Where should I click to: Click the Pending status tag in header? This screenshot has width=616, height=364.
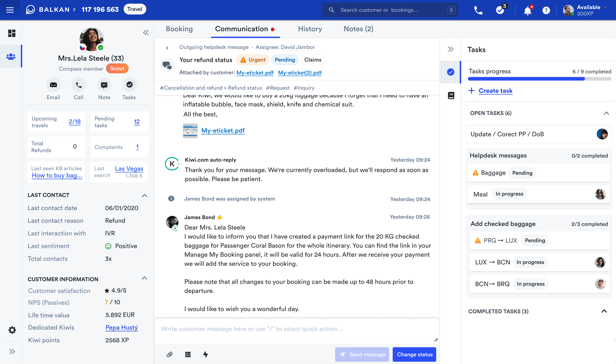click(285, 60)
